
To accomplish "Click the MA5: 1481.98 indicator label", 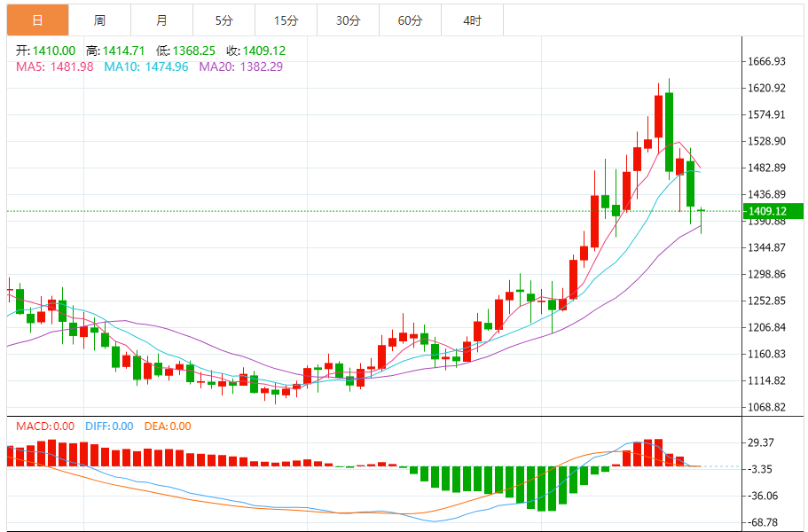I will click(x=54, y=66).
